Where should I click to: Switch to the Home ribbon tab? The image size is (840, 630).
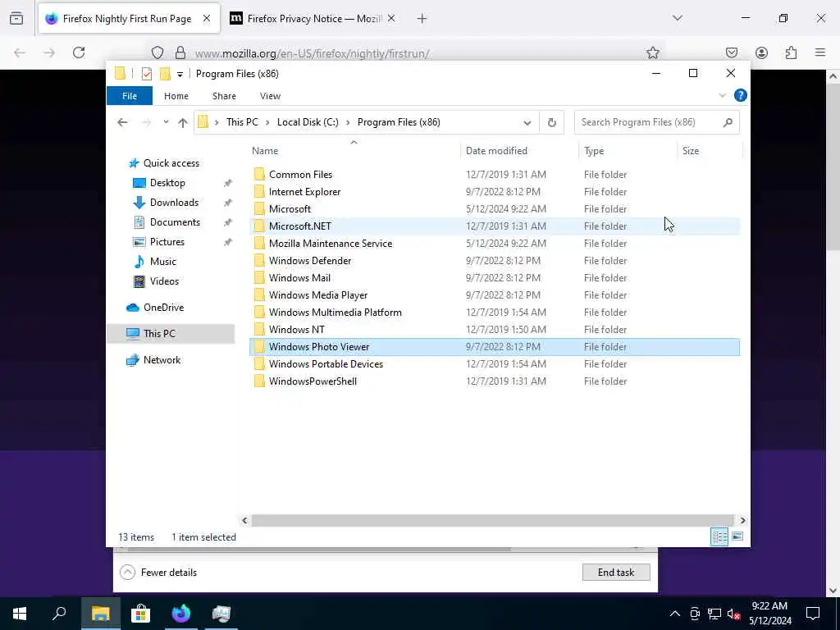click(176, 96)
